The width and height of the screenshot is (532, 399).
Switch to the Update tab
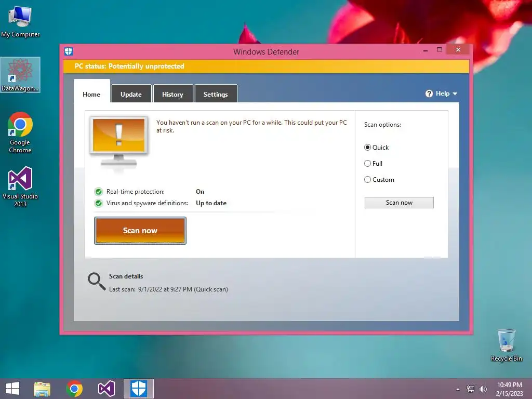pyautogui.click(x=131, y=94)
